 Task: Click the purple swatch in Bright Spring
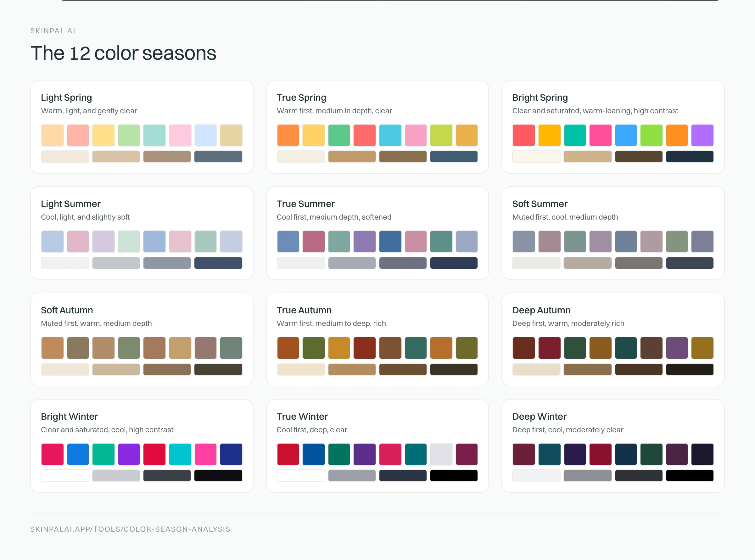coord(702,135)
